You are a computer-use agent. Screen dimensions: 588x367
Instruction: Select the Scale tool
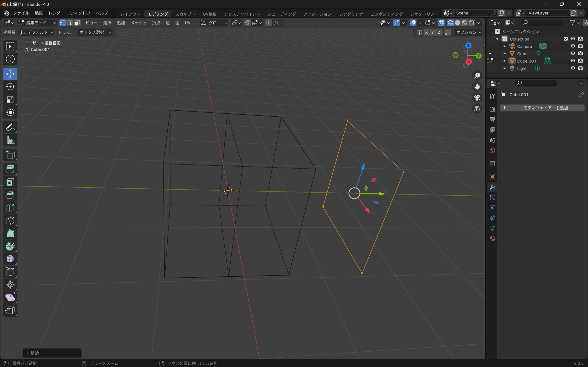click(10, 100)
